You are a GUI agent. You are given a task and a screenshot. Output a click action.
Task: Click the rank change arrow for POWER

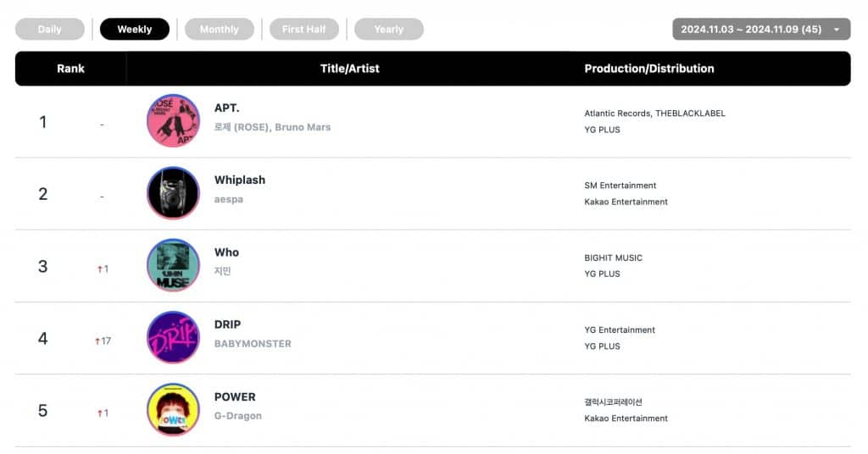[x=99, y=413]
